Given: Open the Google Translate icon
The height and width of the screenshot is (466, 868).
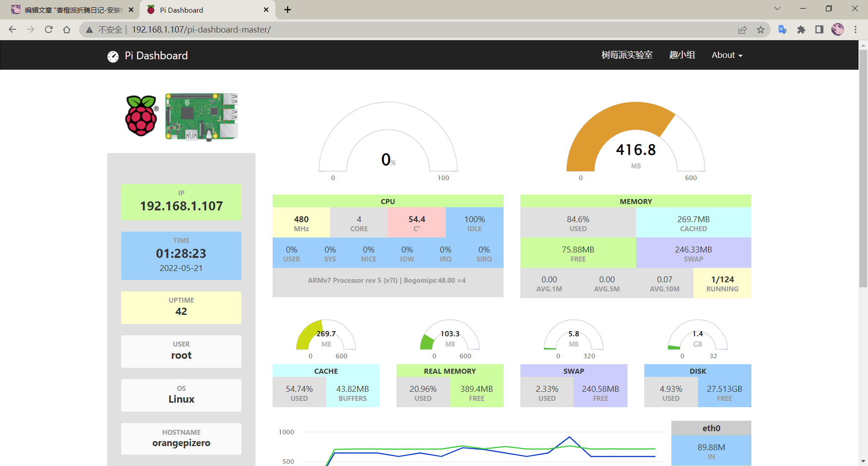Looking at the screenshot, I should point(783,29).
